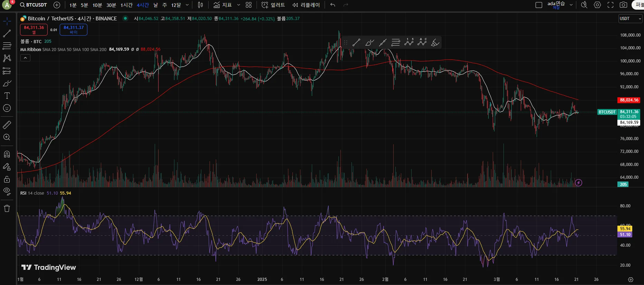Toggle hide drawings eye icon

(7, 191)
